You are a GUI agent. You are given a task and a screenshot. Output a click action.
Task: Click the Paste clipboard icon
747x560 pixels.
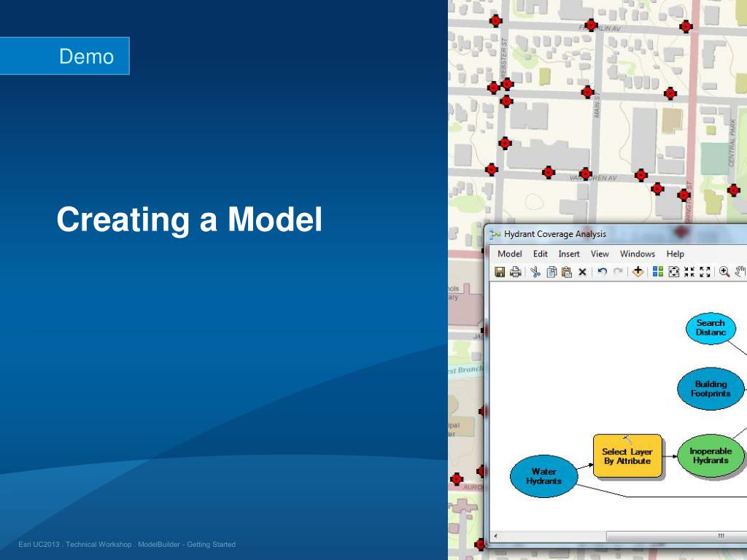[x=567, y=272]
